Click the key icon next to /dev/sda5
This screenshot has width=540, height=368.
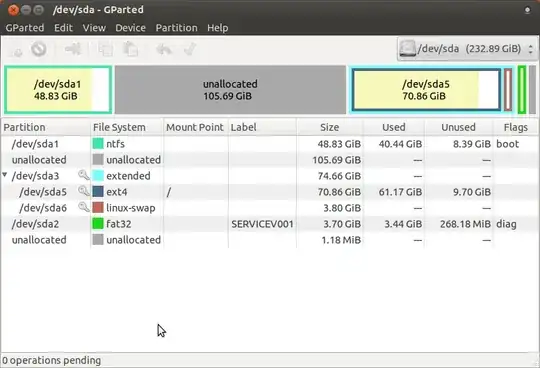pyautogui.click(x=83, y=191)
